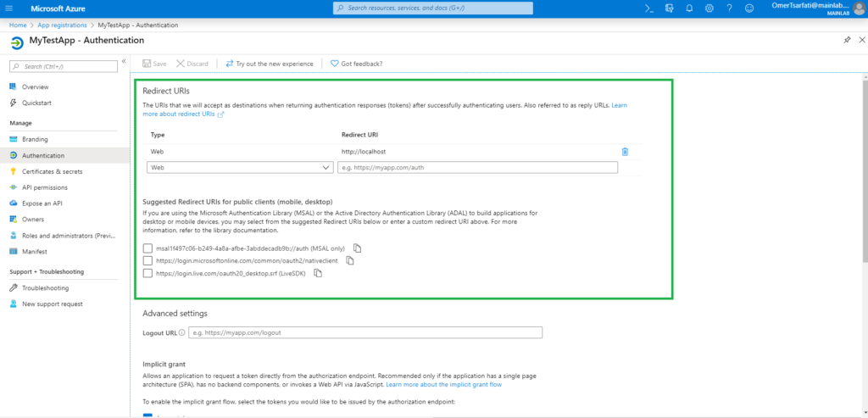Open the notifications bell
Image resolution: width=868 pixels, height=418 pixels.
689,8
